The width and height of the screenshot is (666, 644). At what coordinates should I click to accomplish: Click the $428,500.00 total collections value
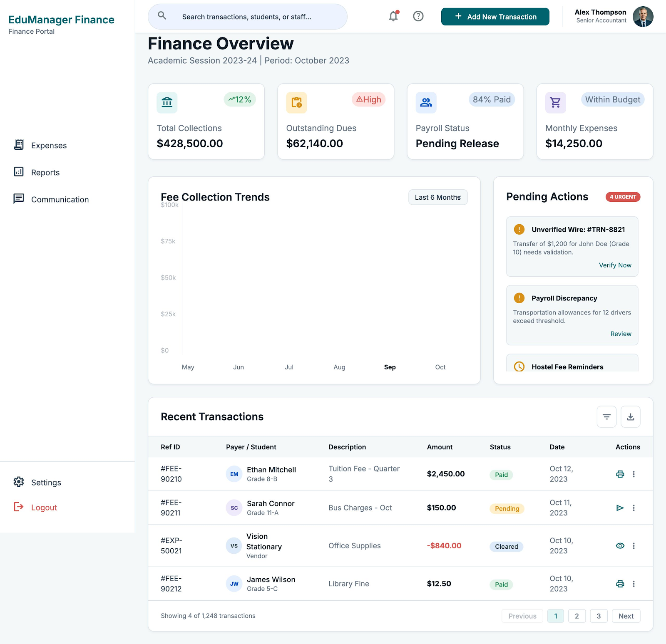(190, 144)
